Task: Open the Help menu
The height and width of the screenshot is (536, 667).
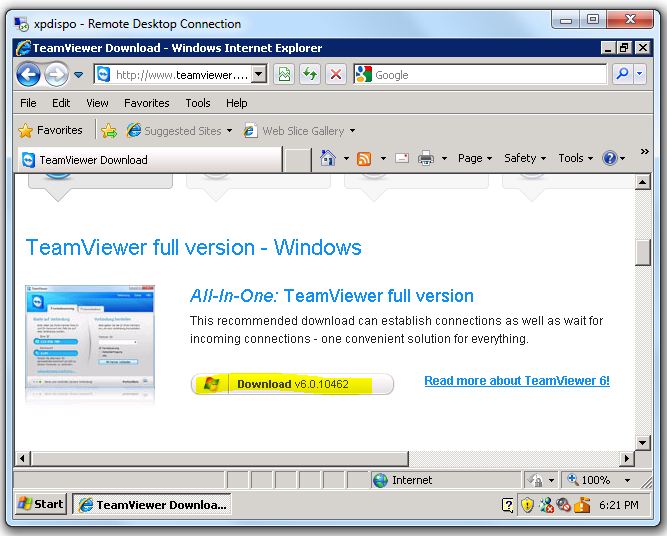Action: coord(237,103)
